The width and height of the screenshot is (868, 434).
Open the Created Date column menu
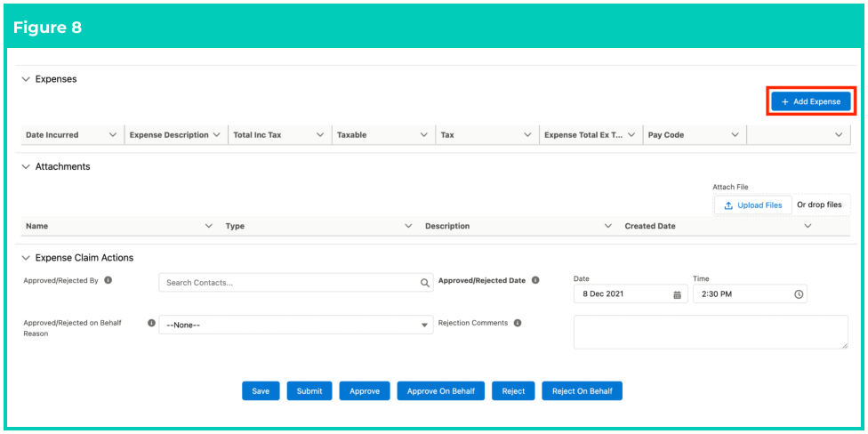coord(808,227)
